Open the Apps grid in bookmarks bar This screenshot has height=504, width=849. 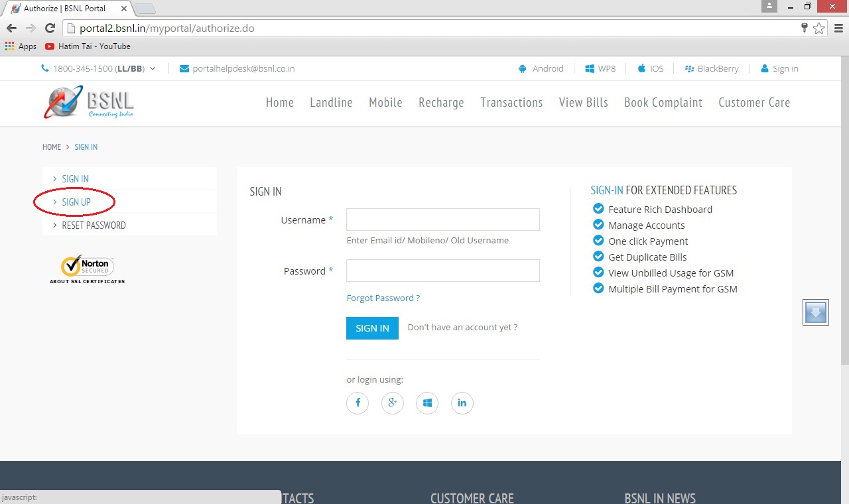coord(21,46)
